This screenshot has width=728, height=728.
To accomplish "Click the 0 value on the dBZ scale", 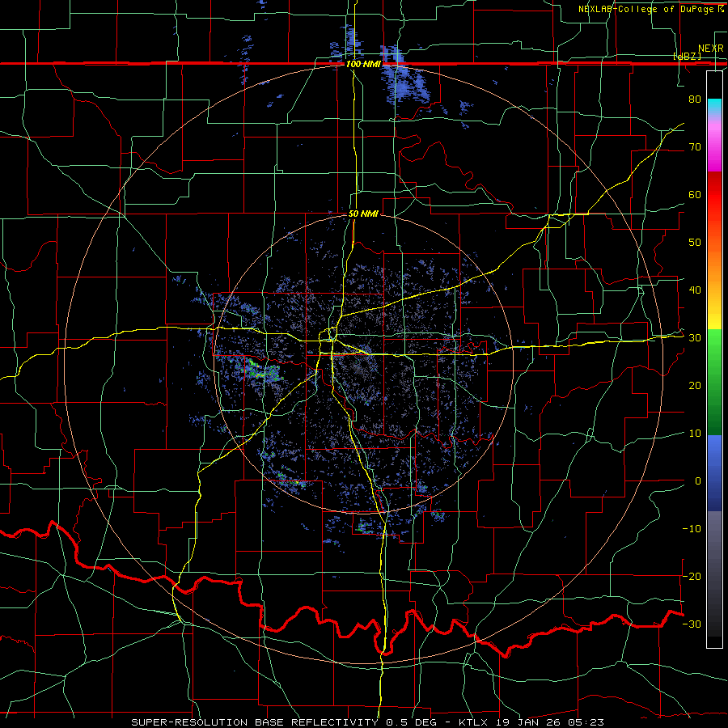I will [x=698, y=481].
